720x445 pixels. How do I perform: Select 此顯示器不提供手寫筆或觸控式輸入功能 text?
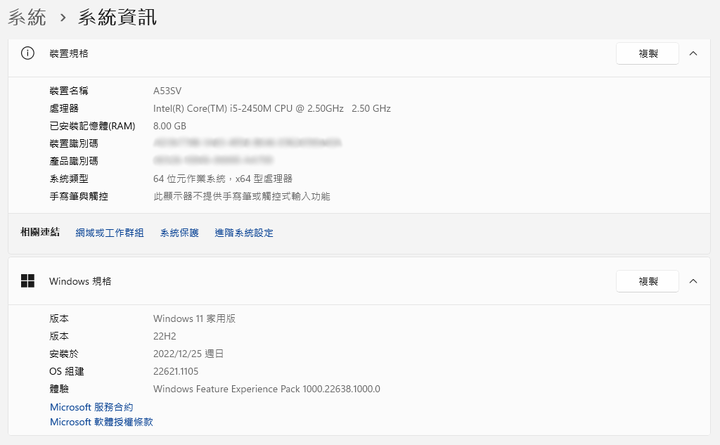click(x=242, y=197)
